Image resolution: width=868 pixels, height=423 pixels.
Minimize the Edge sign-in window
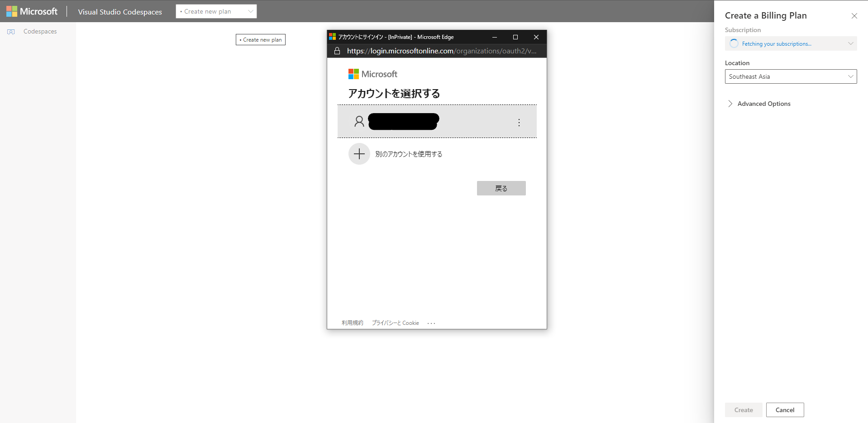[x=495, y=37]
